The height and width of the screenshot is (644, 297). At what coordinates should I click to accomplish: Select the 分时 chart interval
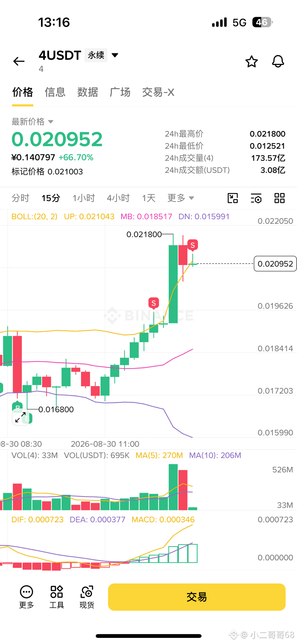(20, 198)
